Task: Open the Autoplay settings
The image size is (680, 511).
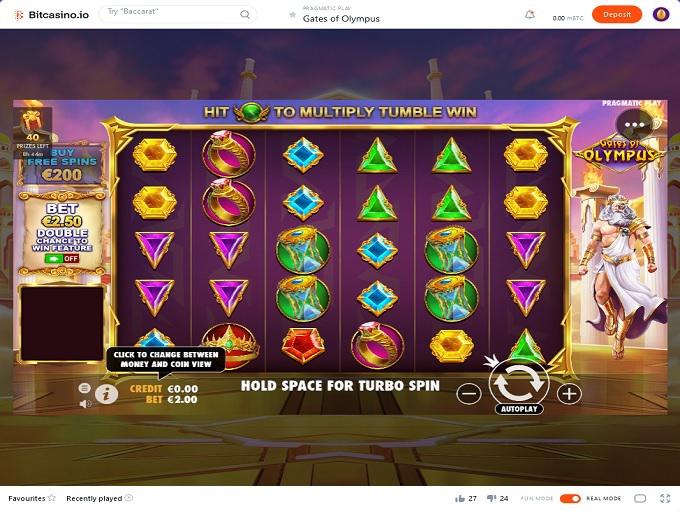Action: (x=519, y=409)
